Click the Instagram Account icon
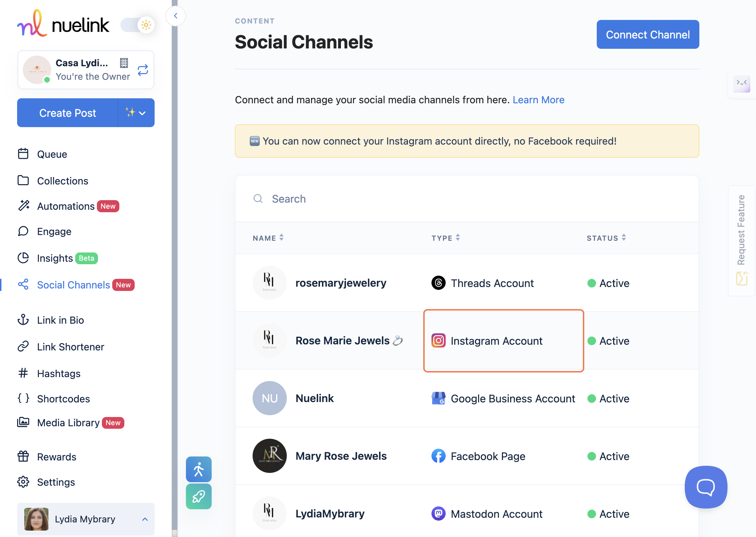The image size is (756, 537). 438,340
